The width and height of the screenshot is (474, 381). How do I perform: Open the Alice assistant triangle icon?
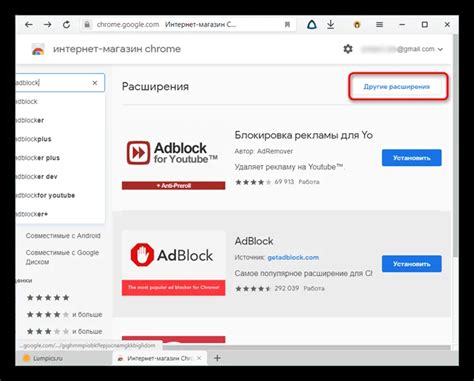pyautogui.click(x=312, y=24)
